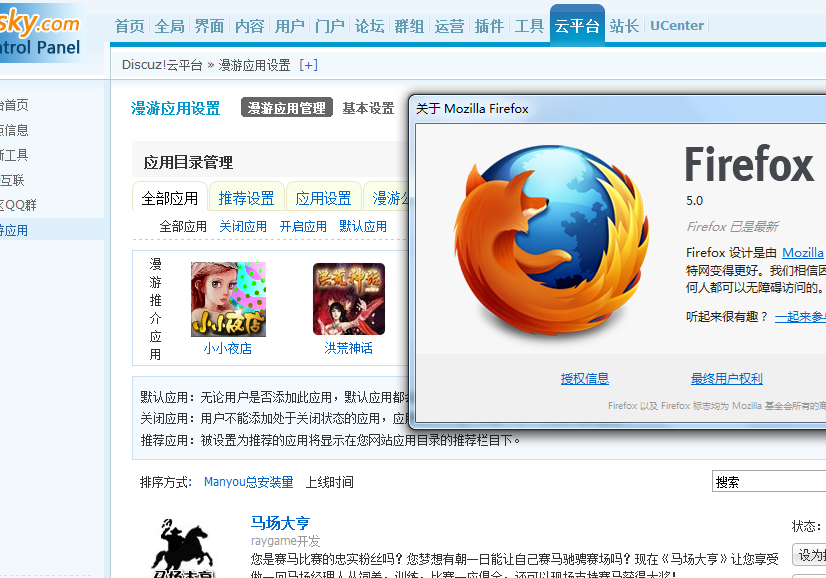Image resolution: width=826 pixels, height=578 pixels.
Task: Filter by 关闭应用 link
Action: pos(243,227)
